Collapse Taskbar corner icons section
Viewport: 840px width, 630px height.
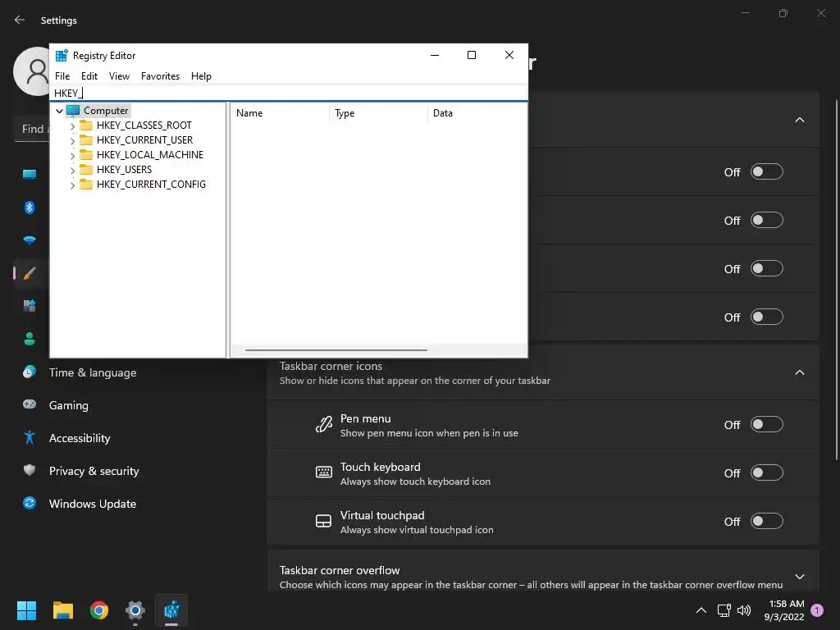point(799,372)
